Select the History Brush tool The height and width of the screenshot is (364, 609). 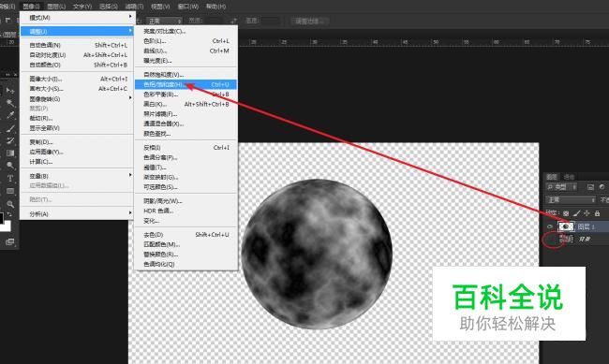click(10, 140)
